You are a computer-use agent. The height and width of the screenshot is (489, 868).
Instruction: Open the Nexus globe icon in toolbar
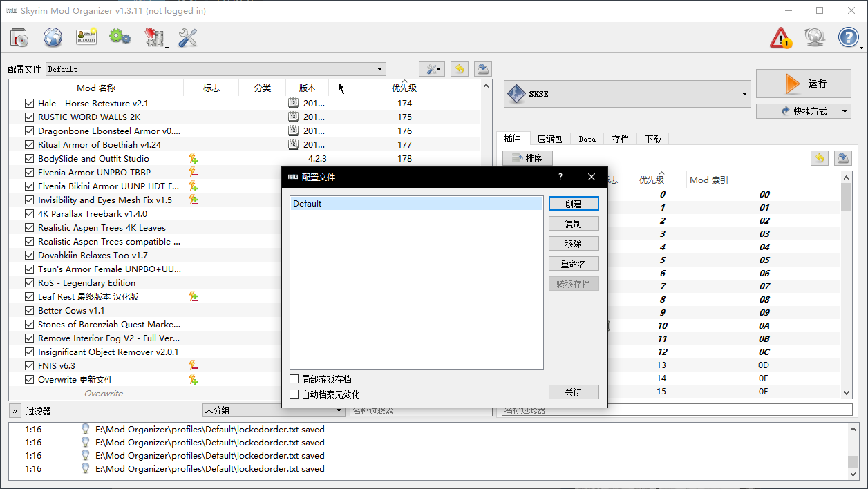pyautogui.click(x=53, y=37)
